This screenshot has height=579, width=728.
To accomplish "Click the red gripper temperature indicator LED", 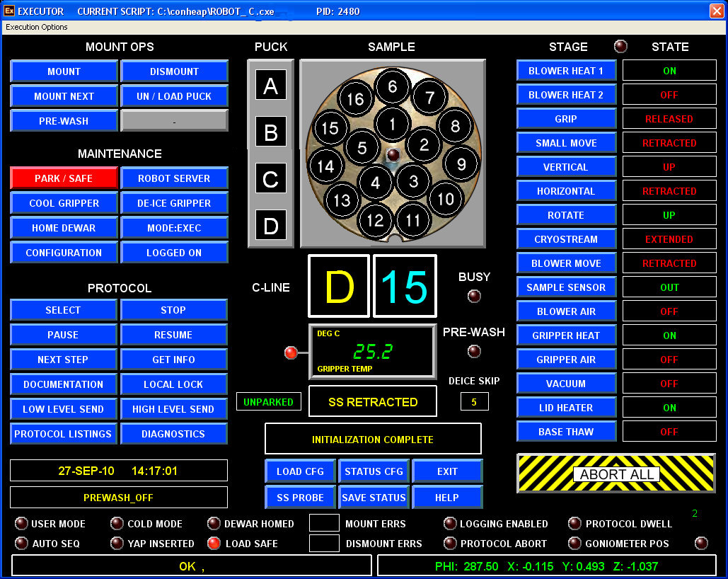I will pos(290,352).
